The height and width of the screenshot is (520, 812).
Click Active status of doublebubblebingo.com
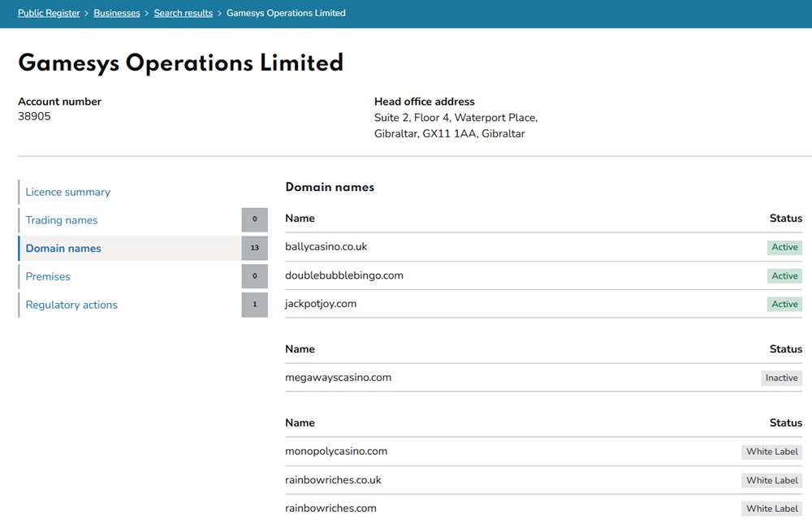point(784,276)
